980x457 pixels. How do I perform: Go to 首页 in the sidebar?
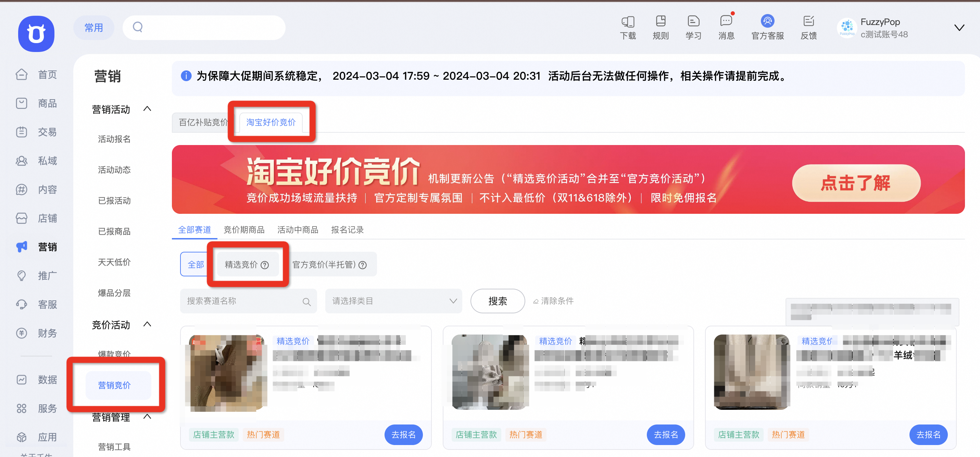(37, 75)
